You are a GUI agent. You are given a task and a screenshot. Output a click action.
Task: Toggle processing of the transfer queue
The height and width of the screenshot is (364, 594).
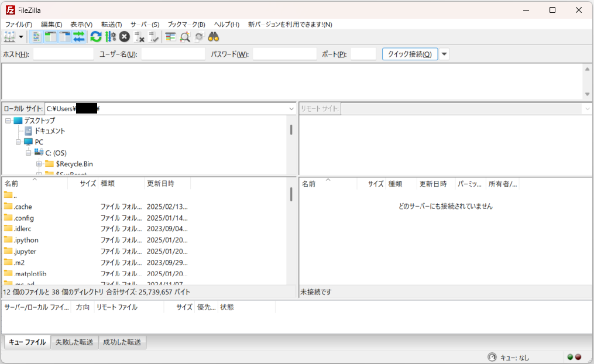[x=111, y=37]
